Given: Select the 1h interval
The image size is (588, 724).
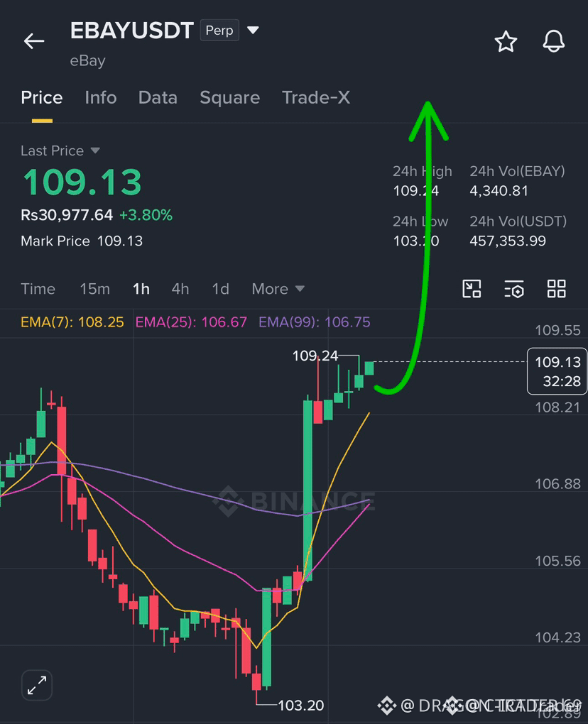Looking at the screenshot, I should click(141, 289).
